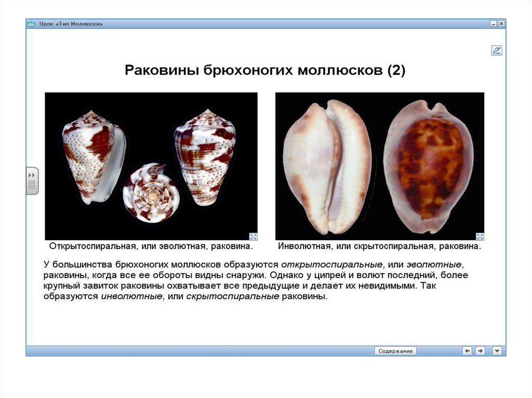Image resolution: width=532 pixels, height=398 pixels.
Task: Click the window title 'Урок «Тип Моллюски»'
Action: coord(71,24)
